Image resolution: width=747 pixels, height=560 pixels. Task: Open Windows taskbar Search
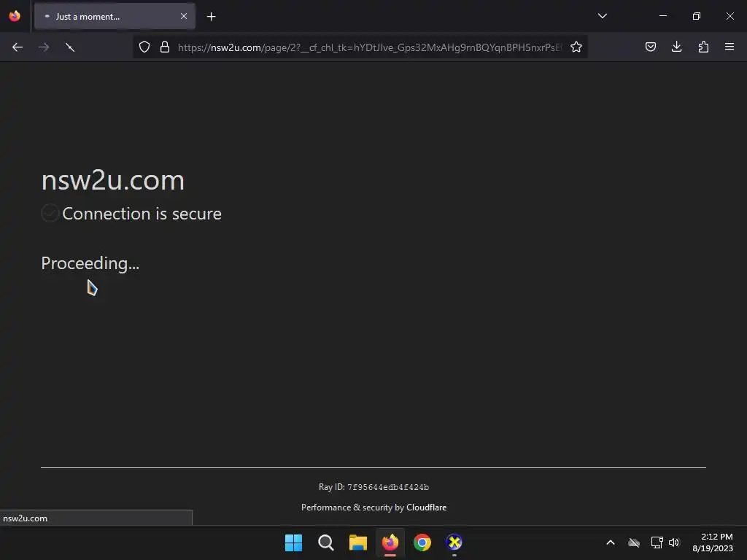click(326, 542)
